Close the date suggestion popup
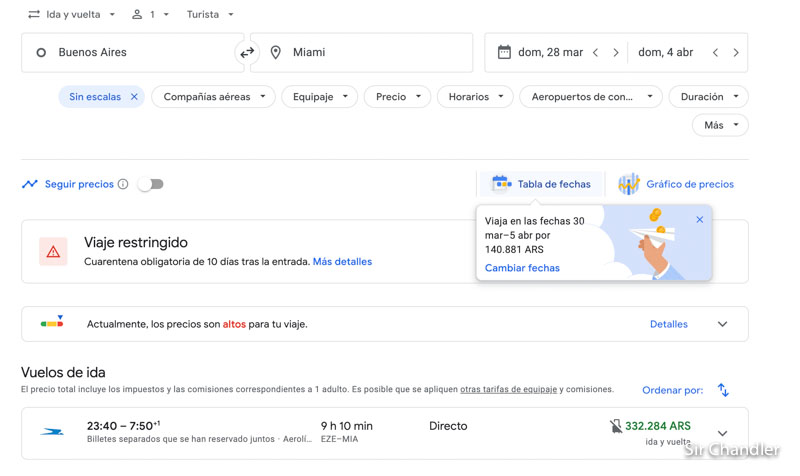The image size is (800, 476). [x=699, y=220]
